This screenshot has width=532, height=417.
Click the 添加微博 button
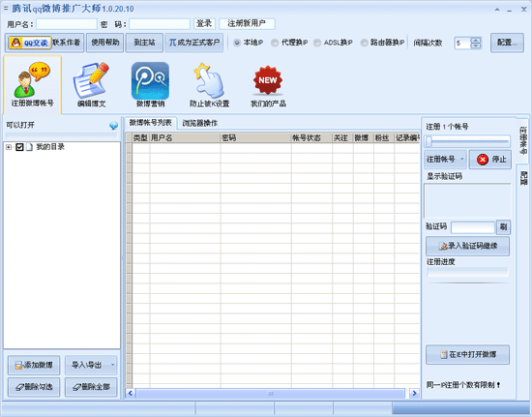point(34,365)
